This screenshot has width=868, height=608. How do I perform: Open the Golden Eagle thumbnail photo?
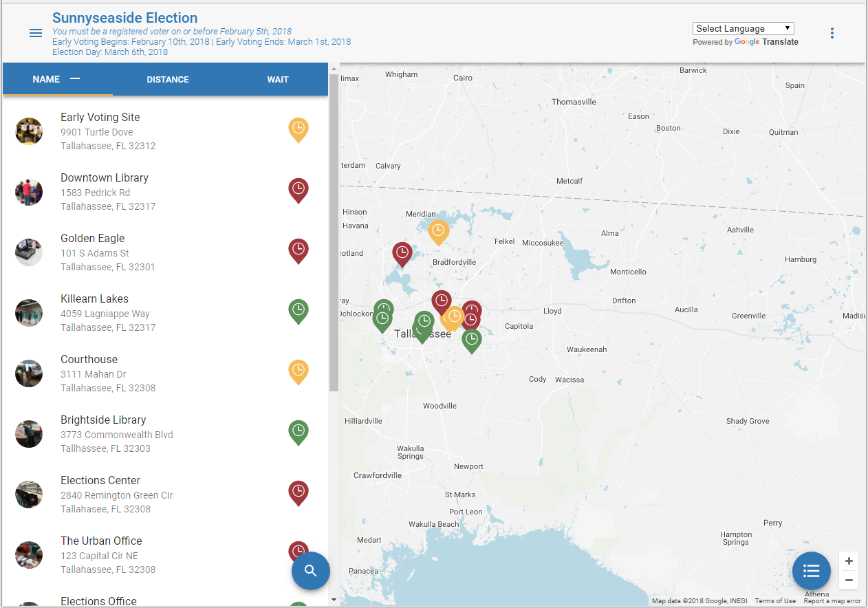coord(29,252)
